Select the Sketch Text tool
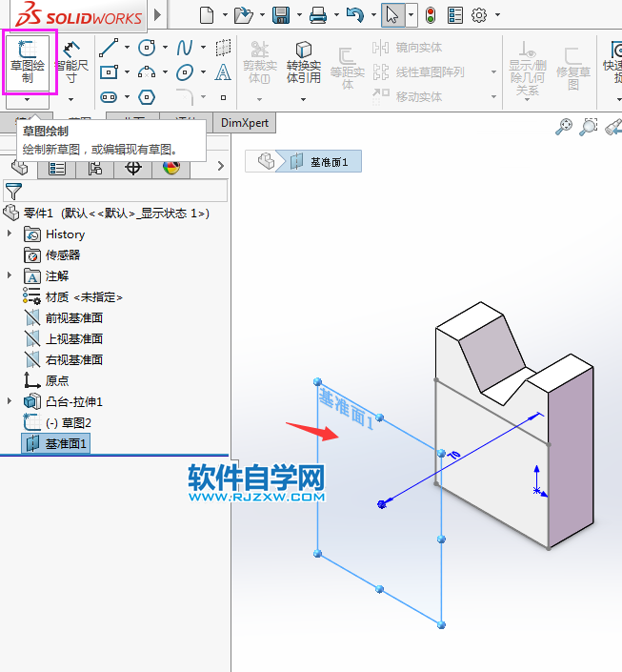 223,72
